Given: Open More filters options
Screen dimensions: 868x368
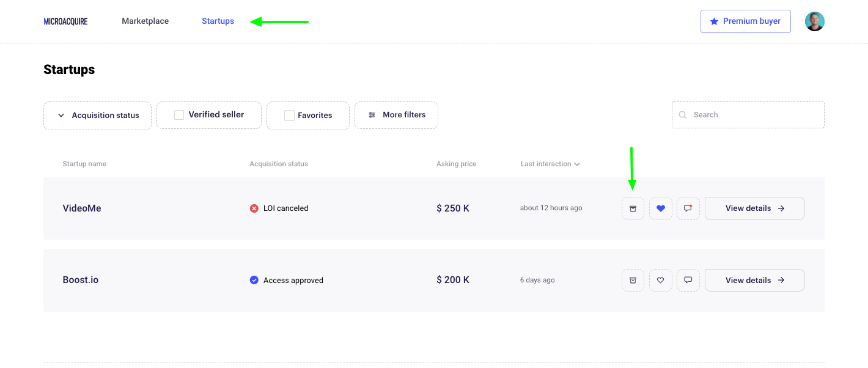Looking at the screenshot, I should click(396, 115).
